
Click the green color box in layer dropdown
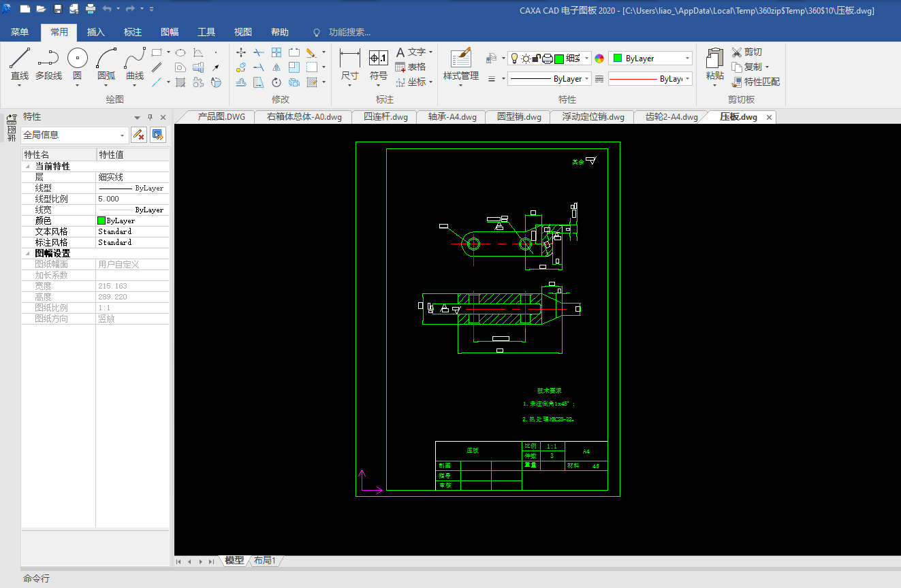(558, 59)
